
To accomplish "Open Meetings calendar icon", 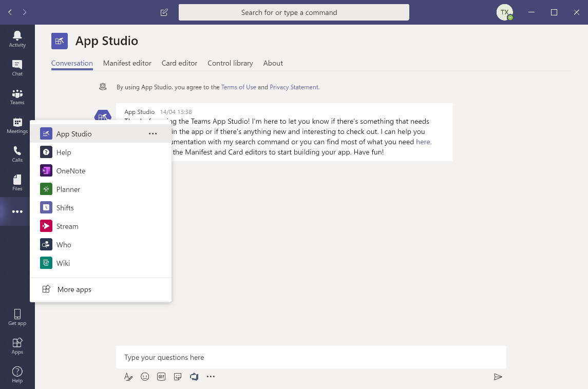I will (17, 126).
